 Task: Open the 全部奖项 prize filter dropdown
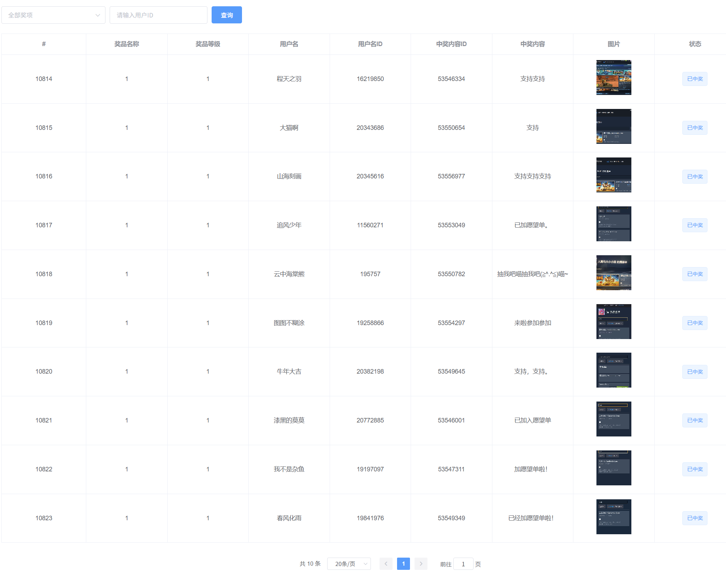(x=53, y=15)
